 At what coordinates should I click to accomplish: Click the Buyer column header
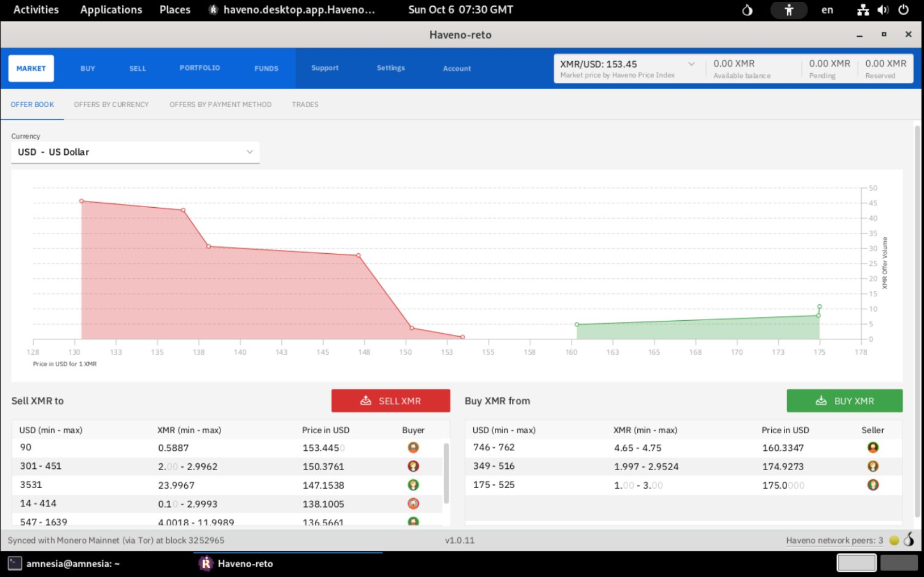[x=413, y=430]
